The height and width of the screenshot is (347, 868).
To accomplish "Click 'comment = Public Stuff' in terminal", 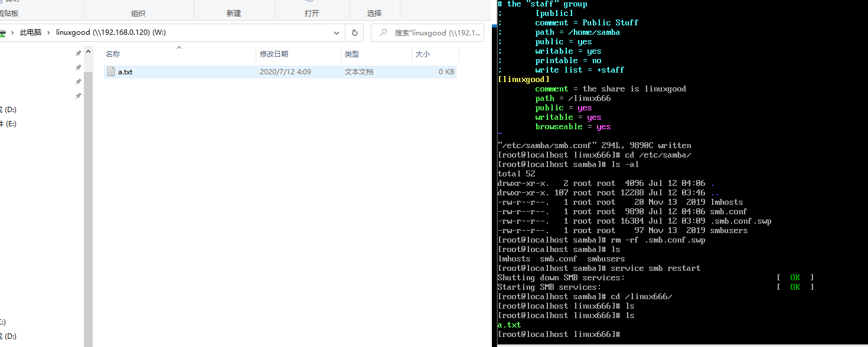I will point(587,22).
